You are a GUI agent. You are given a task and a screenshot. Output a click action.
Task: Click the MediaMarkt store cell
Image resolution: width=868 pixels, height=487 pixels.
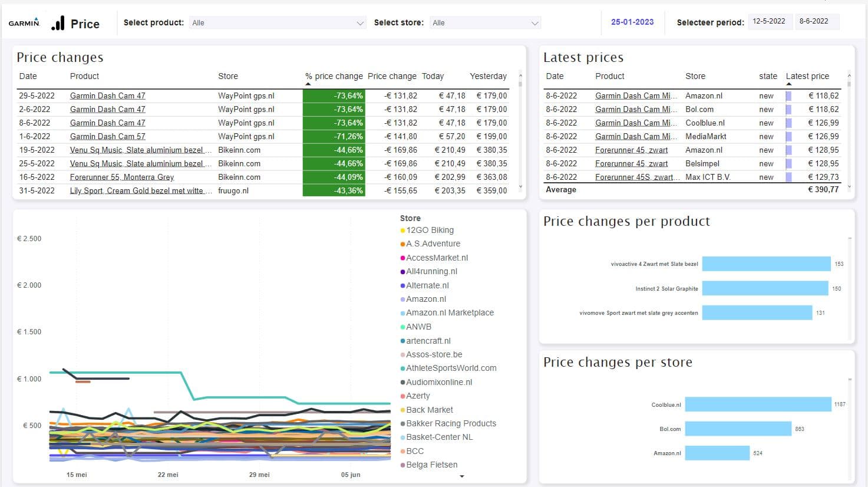click(706, 136)
